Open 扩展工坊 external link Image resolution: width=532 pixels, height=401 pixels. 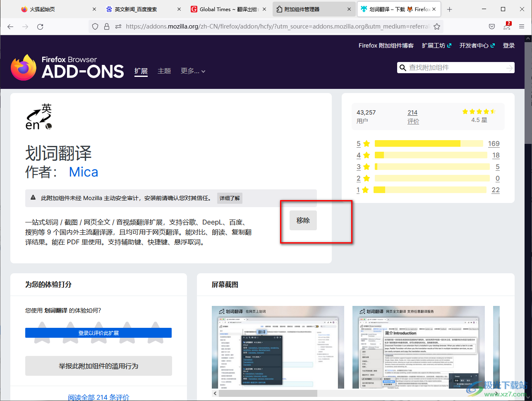(x=436, y=45)
